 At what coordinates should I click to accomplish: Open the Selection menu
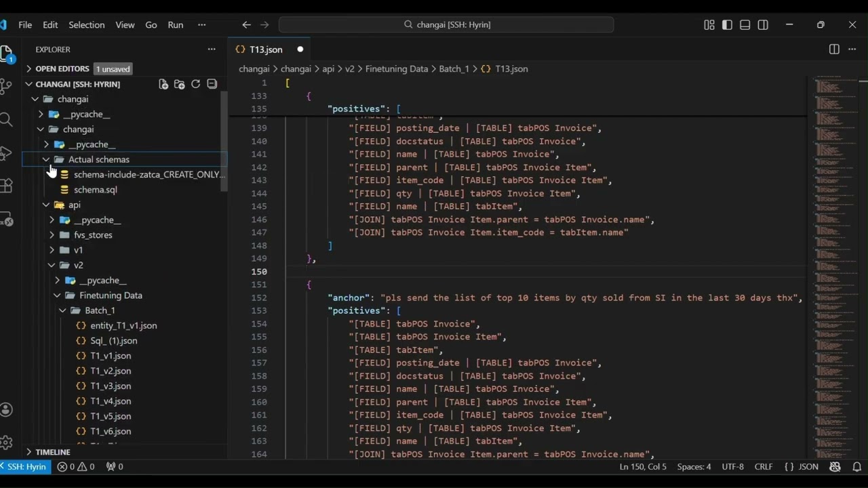[x=87, y=24]
